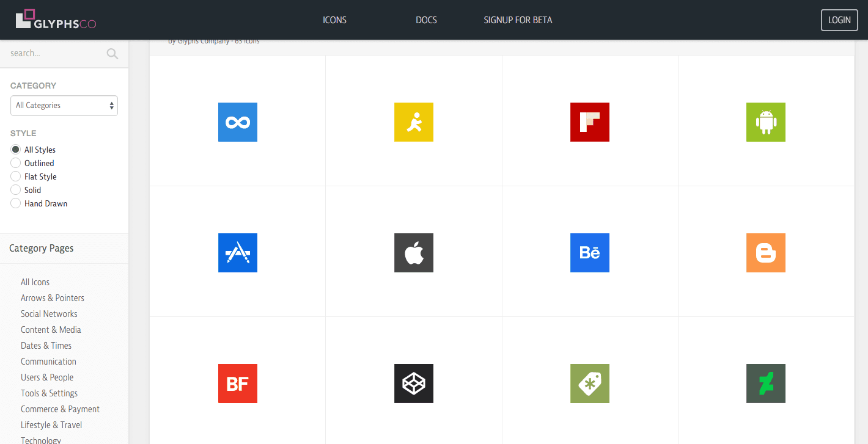Open the DOCS nav item

pos(426,20)
